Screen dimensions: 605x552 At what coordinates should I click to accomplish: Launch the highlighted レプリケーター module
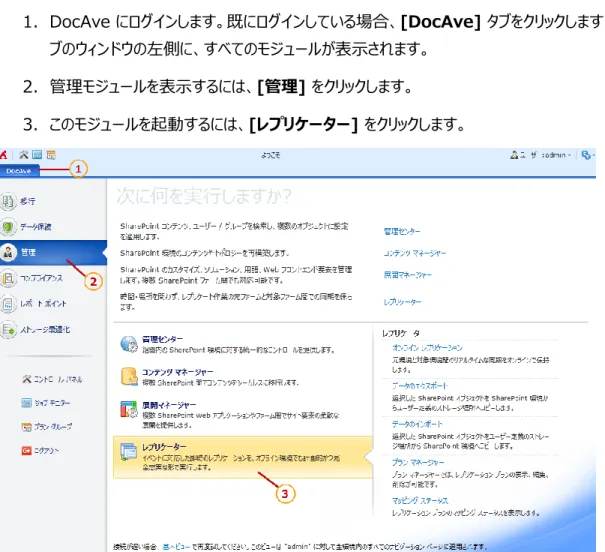point(243,457)
